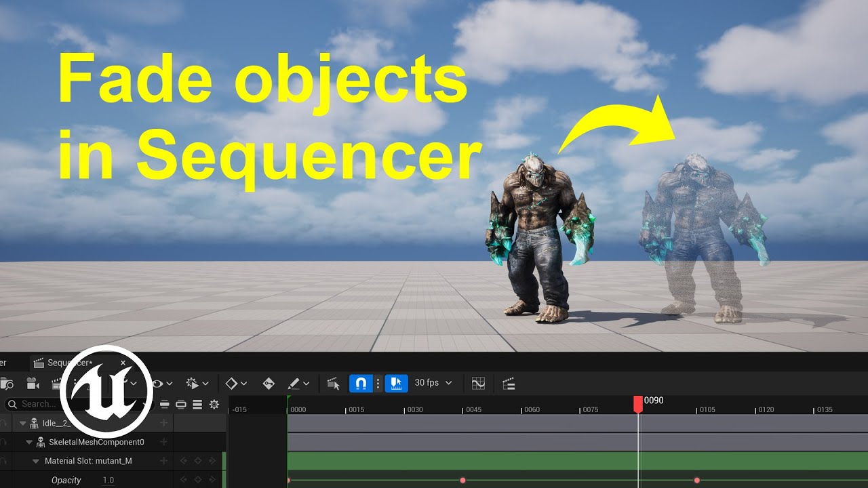Screen dimensions: 868x488
Task: Jump to next key on Material Slot row
Action: click(x=213, y=461)
